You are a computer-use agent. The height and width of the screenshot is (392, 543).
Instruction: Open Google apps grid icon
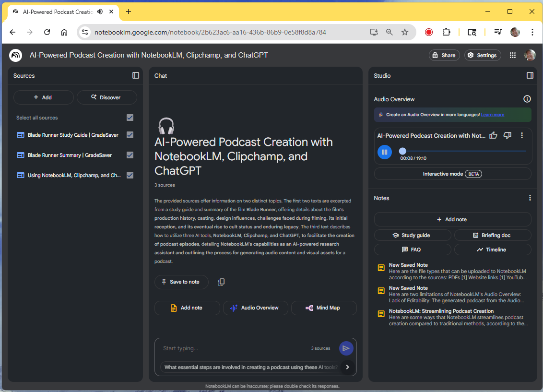click(x=512, y=55)
